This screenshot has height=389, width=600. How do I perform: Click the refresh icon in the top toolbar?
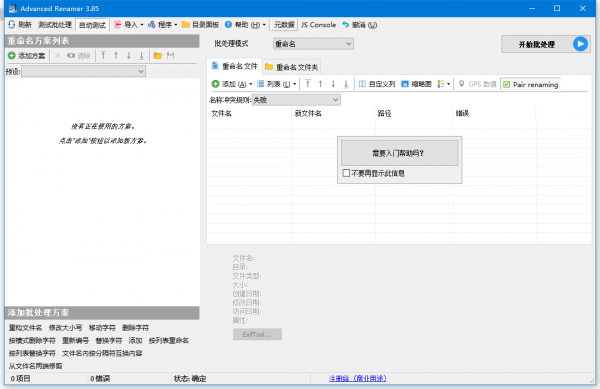click(12, 24)
